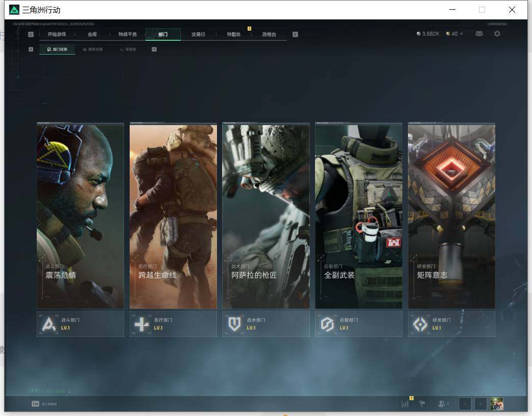Click the 后勤部门 hexagon emblem icon
Image resolution: width=532 pixels, height=416 pixels.
click(x=327, y=325)
